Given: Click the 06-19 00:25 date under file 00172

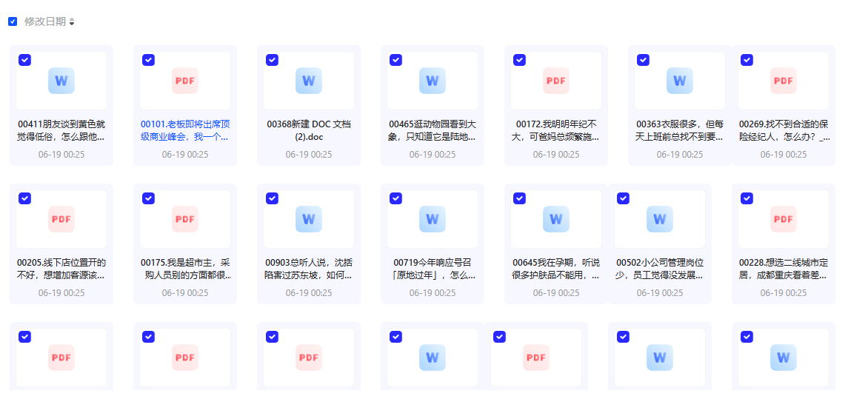Looking at the screenshot, I should [555, 154].
